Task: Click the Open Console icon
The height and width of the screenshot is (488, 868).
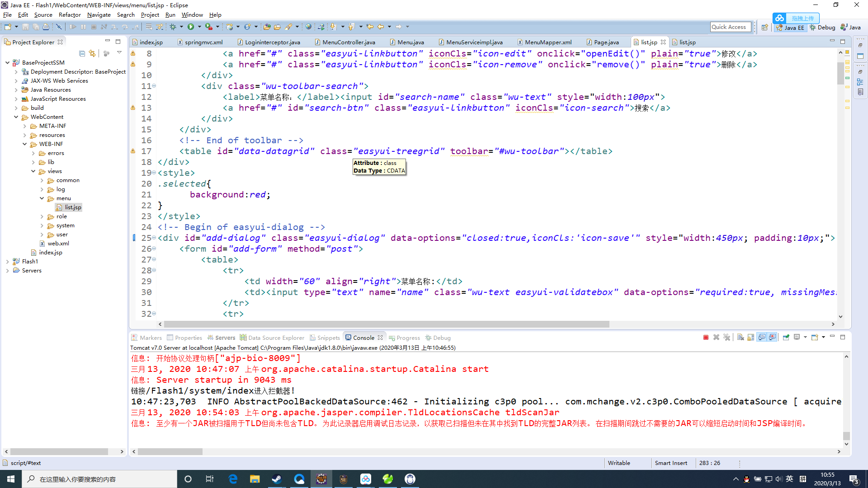Action: point(815,338)
